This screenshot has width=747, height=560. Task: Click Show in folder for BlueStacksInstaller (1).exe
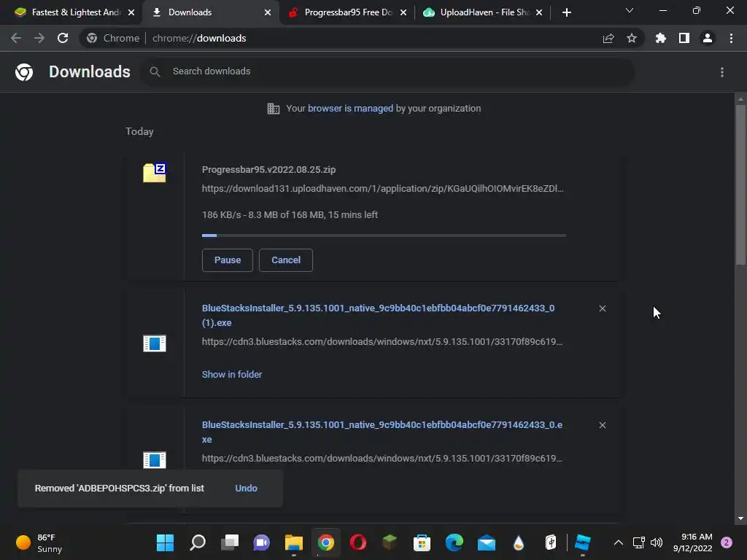pyautogui.click(x=232, y=374)
